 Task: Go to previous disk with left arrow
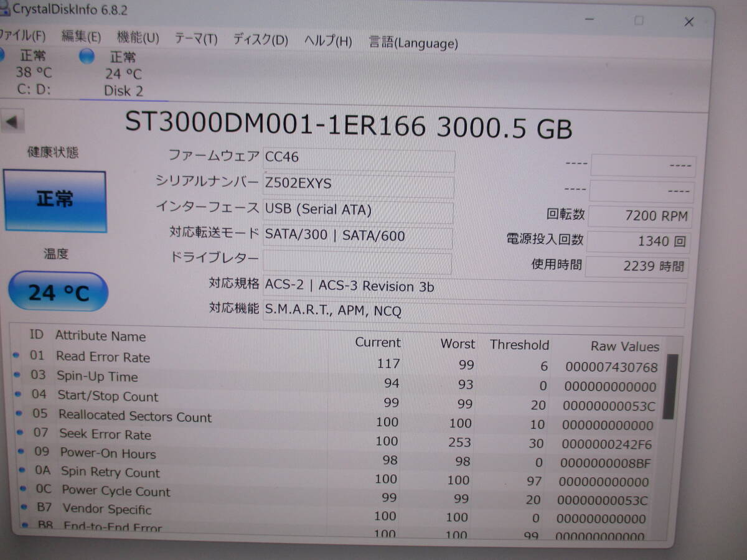pos(13,121)
